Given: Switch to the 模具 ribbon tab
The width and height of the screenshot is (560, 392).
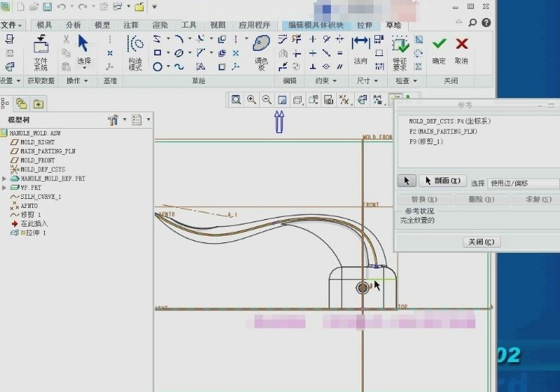Looking at the screenshot, I should (44, 25).
